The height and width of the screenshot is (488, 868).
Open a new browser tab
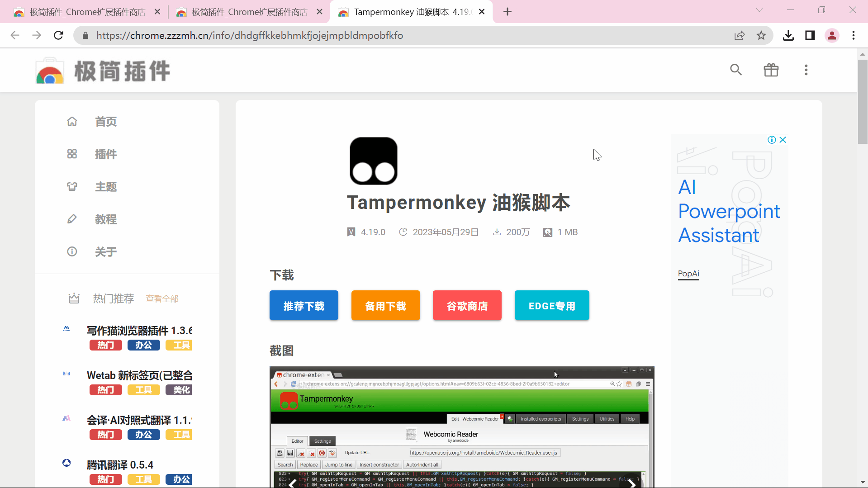point(508,12)
